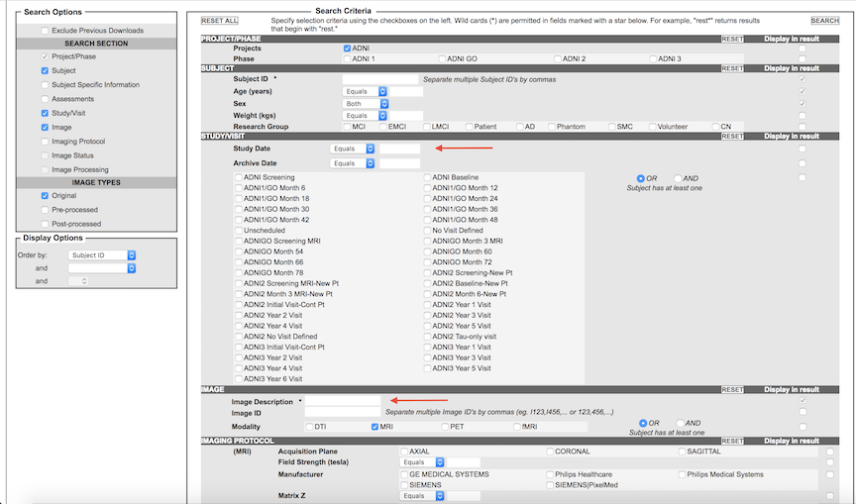The image size is (856, 504).
Task: Select the OR radio in Image section
Action: click(642, 423)
